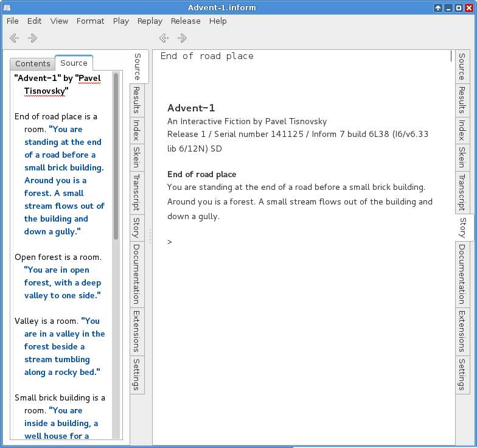
Task: Open the View menu
Action: pyautogui.click(x=59, y=21)
